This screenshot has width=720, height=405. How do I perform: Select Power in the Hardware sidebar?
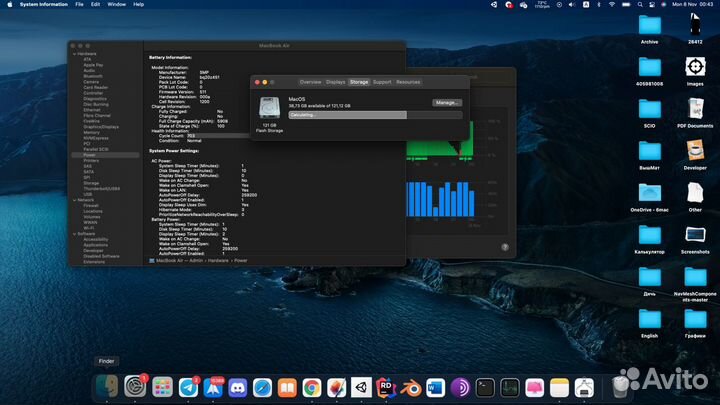(x=105, y=155)
